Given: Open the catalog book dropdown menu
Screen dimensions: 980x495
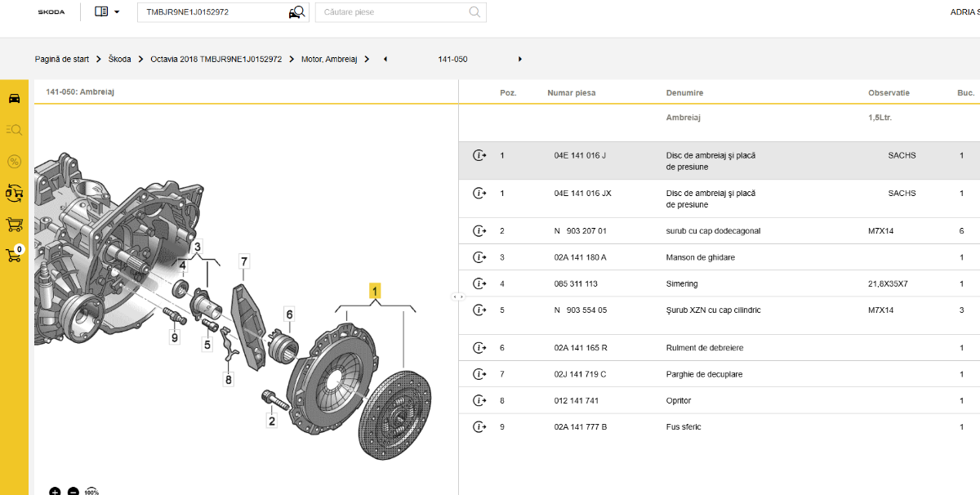Looking at the screenshot, I should tap(107, 12).
